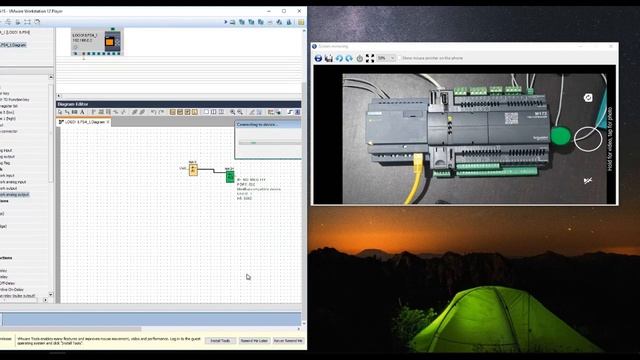640x360 pixels.
Task: Click the Never Remind Me button
Action: pyautogui.click(x=288, y=340)
